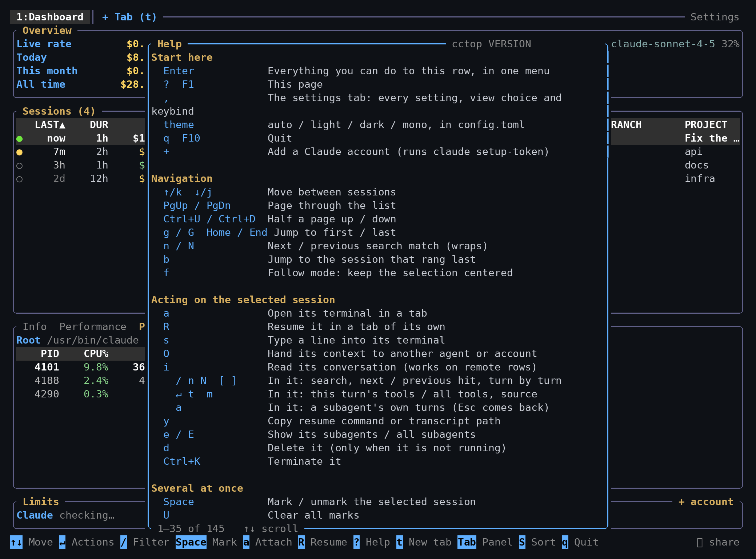The height and width of the screenshot is (559, 756).
Task: Click the return-arrow Actions key hint
Action: (87, 542)
